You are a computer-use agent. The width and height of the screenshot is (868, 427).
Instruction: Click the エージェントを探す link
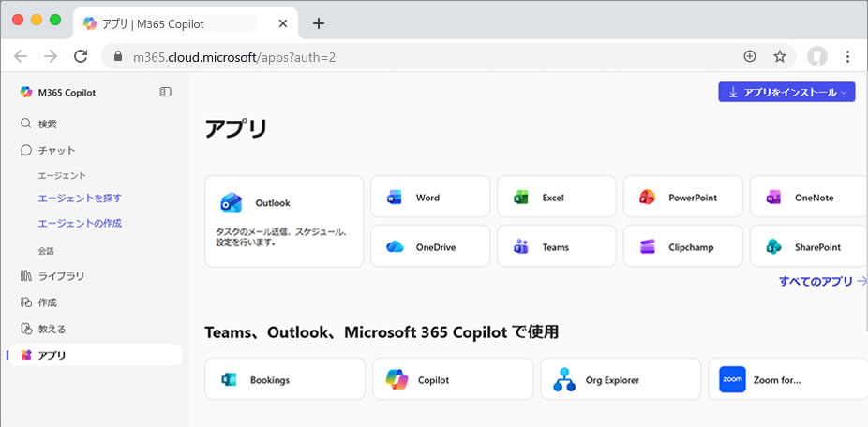(80, 199)
